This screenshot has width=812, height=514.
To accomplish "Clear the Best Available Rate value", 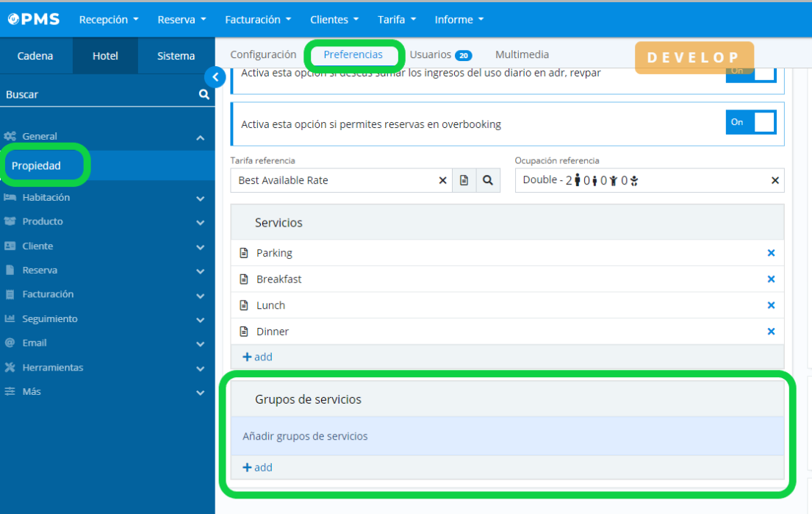I will click(442, 180).
